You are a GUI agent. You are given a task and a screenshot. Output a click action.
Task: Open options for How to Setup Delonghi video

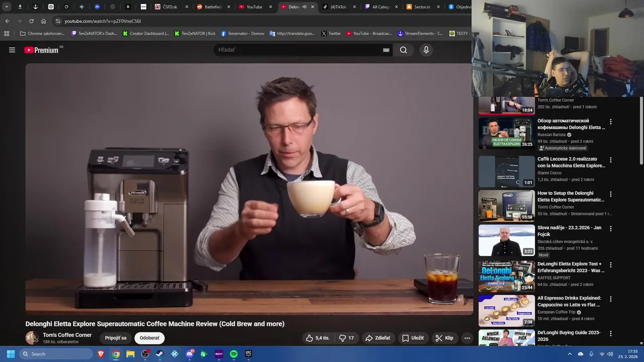(611, 194)
